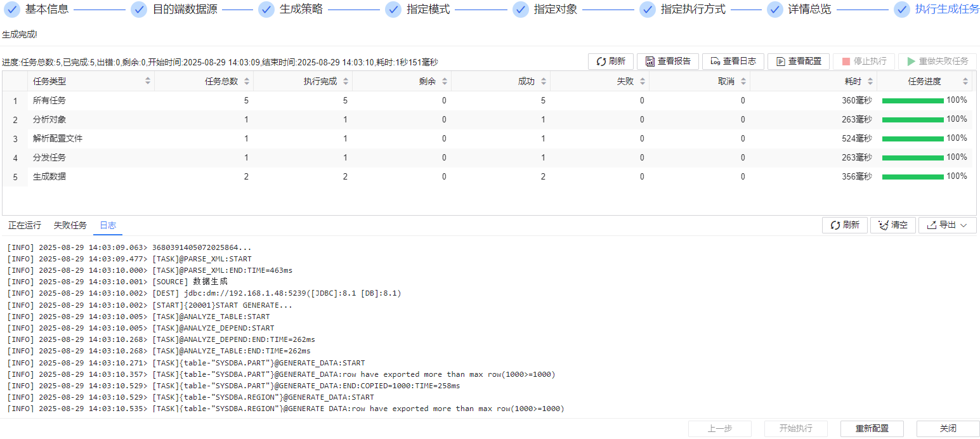The width and height of the screenshot is (980, 439).
Task: Select the 解析配置文件 row name
Action: [x=58, y=138]
